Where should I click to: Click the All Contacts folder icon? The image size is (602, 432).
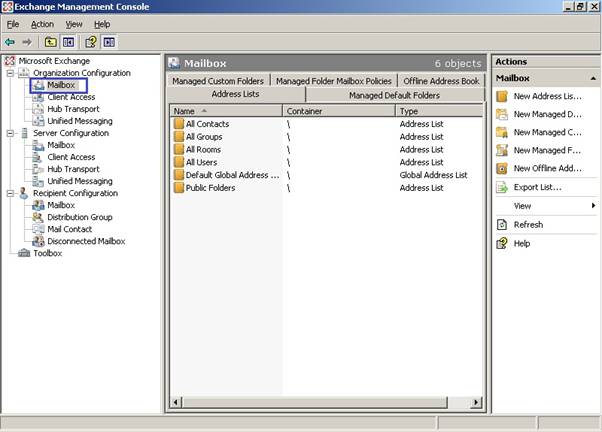coord(179,124)
